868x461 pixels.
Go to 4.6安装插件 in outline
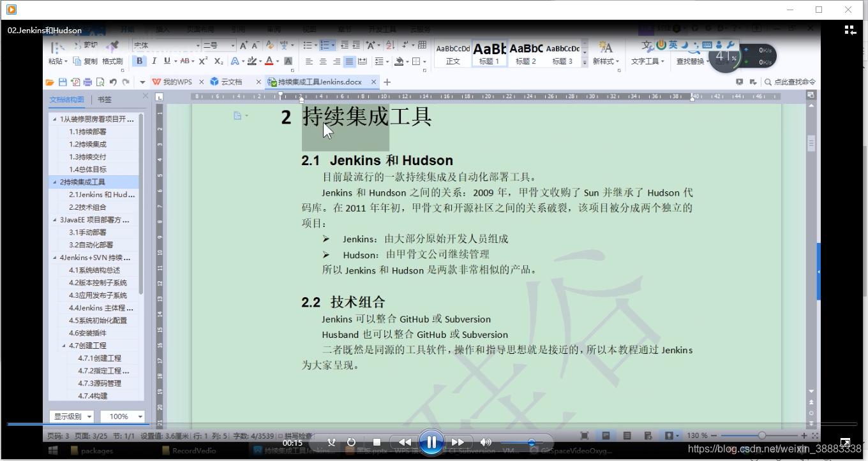[87, 333]
